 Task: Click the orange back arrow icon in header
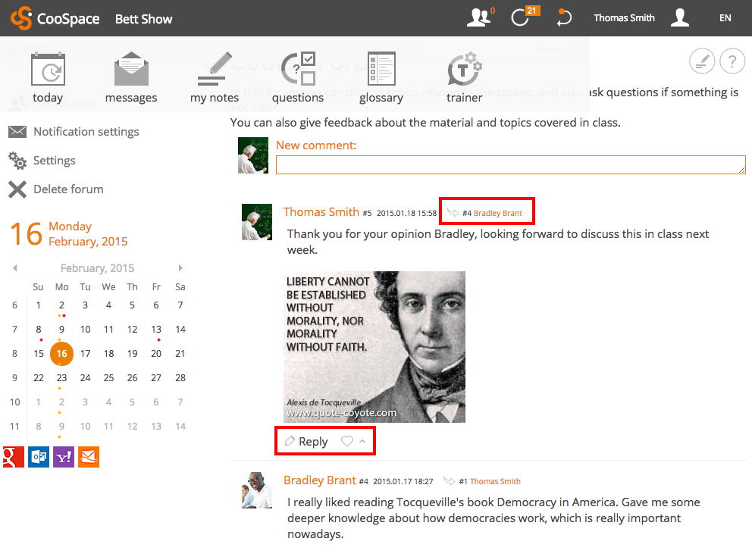coord(564,17)
